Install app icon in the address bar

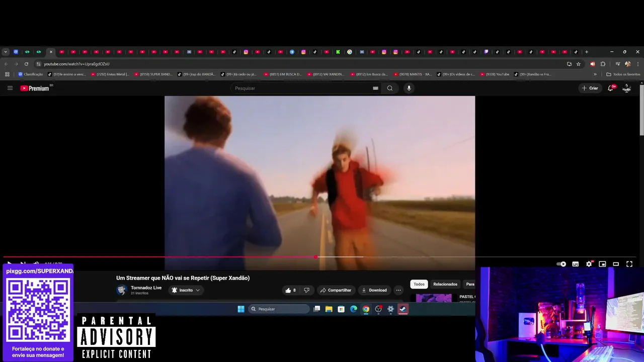click(569, 64)
